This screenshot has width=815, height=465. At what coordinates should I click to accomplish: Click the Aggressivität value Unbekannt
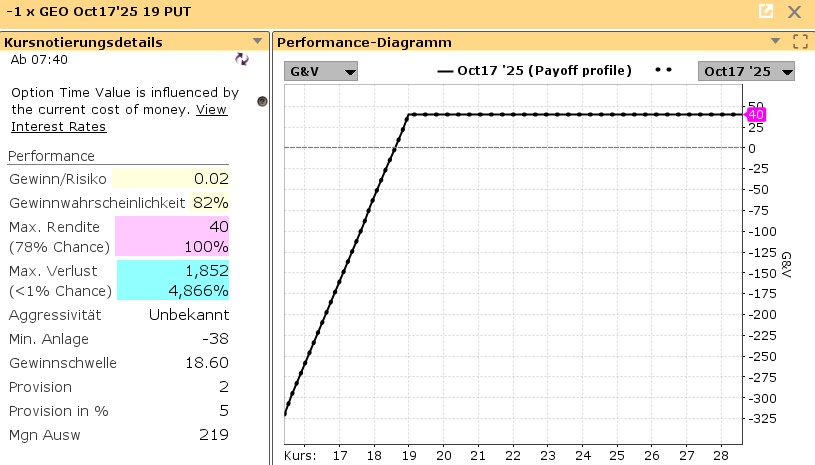[189, 315]
